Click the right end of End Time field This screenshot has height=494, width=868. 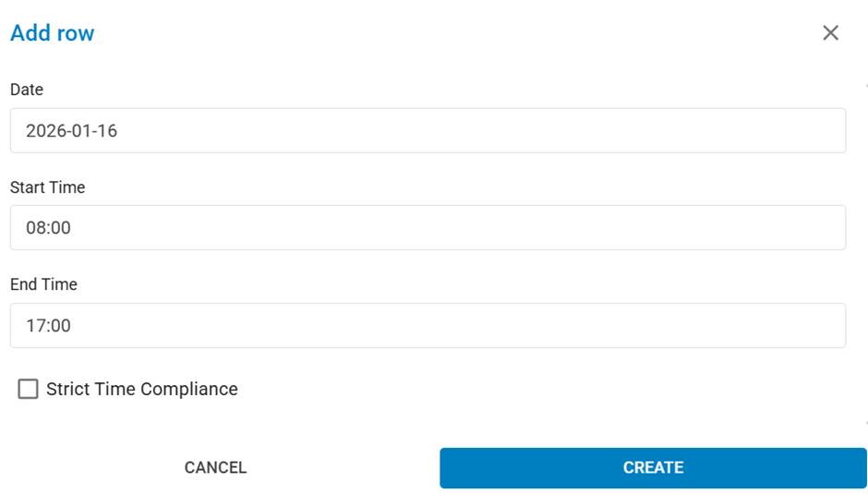pos(826,325)
